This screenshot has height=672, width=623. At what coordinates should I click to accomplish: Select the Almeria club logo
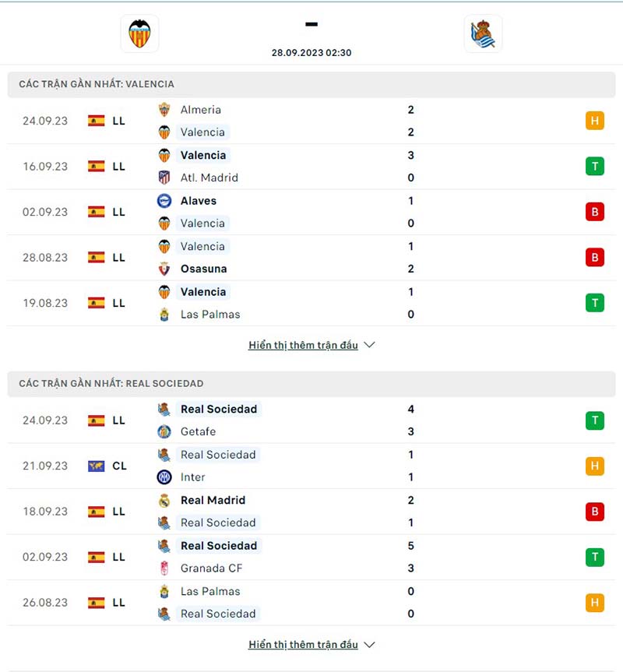click(164, 110)
